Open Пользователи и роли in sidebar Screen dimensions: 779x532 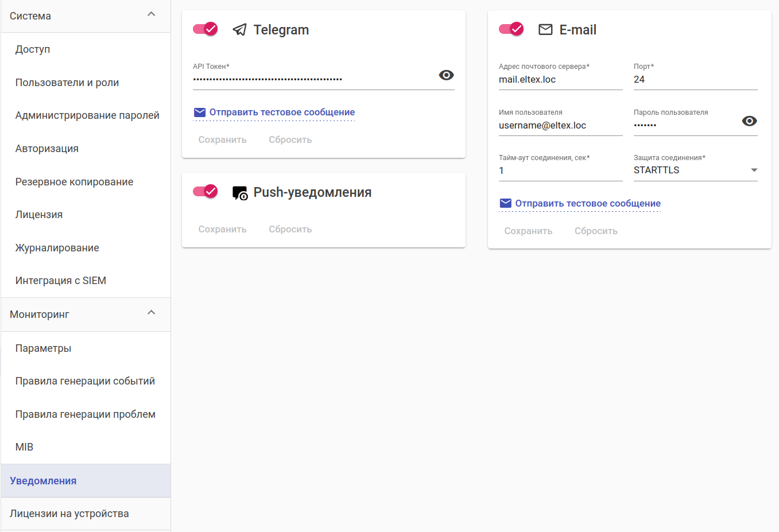[67, 83]
